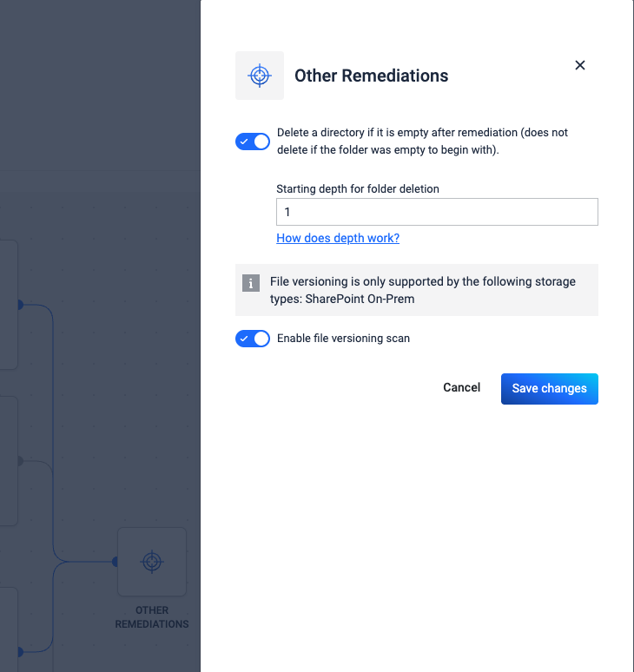The height and width of the screenshot is (672, 634).
Task: Click the target icon in the dialog header
Action: 259,76
